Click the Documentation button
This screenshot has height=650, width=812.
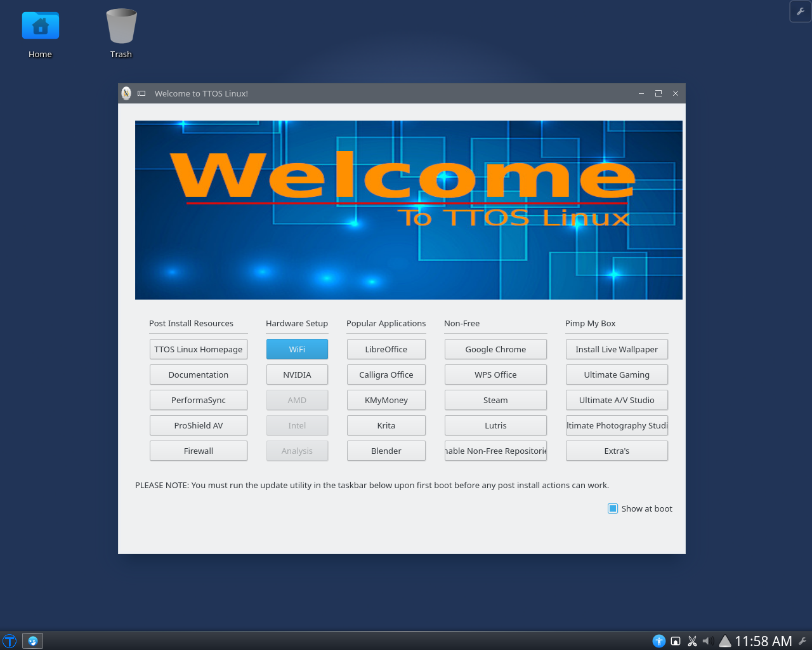click(x=199, y=375)
